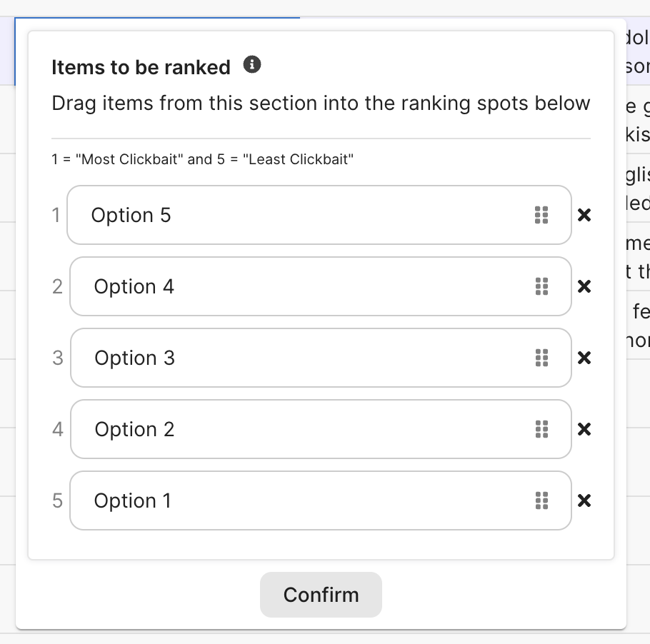The height and width of the screenshot is (644, 650).
Task: Click the drag handle on Option 2
Action: [x=541, y=429]
